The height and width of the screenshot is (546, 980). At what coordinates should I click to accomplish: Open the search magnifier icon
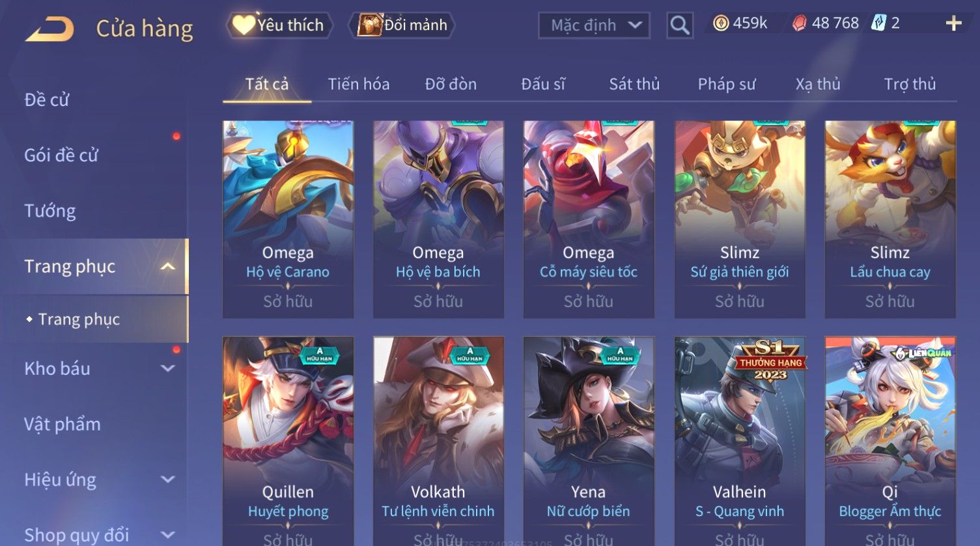pos(680,25)
